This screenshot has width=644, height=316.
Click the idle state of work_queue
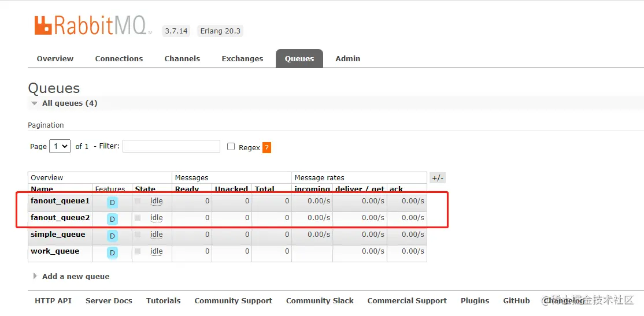157,251
